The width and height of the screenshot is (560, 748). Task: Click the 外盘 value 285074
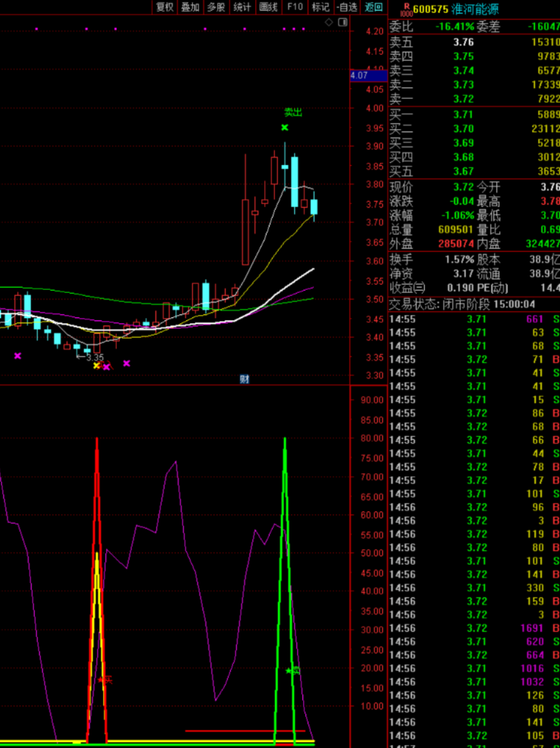coord(456,244)
